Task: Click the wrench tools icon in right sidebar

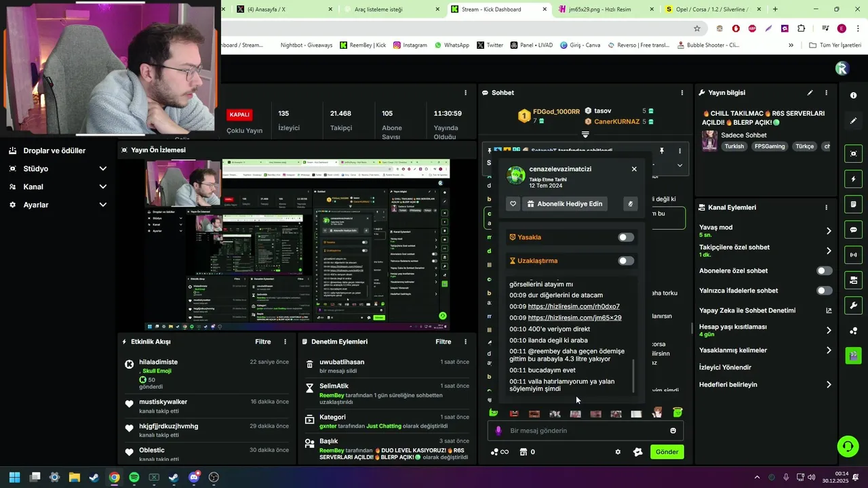Action: pyautogui.click(x=853, y=305)
